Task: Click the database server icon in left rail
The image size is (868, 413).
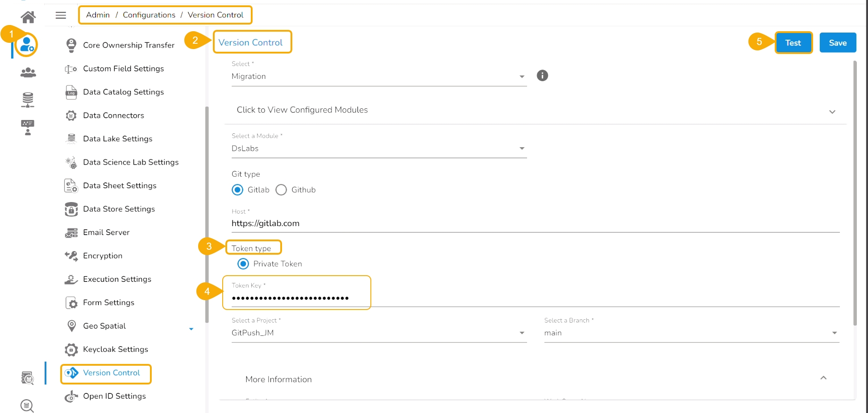Action: (28, 99)
